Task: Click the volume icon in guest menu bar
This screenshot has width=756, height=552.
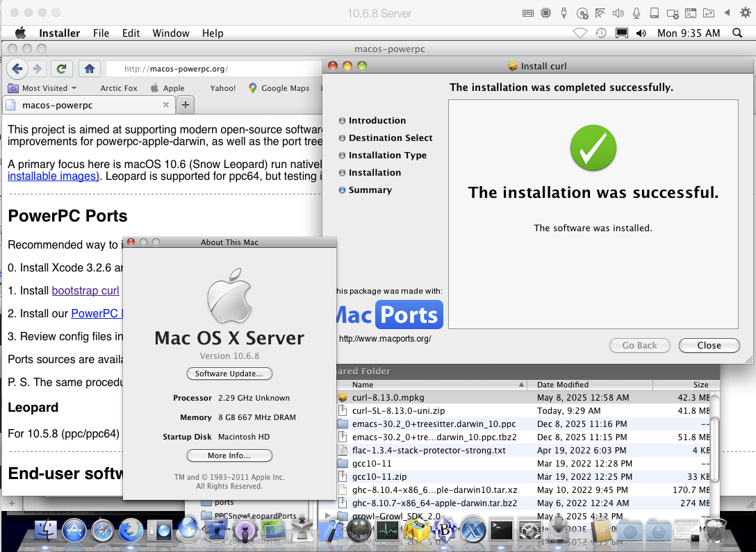Action: tap(641, 33)
